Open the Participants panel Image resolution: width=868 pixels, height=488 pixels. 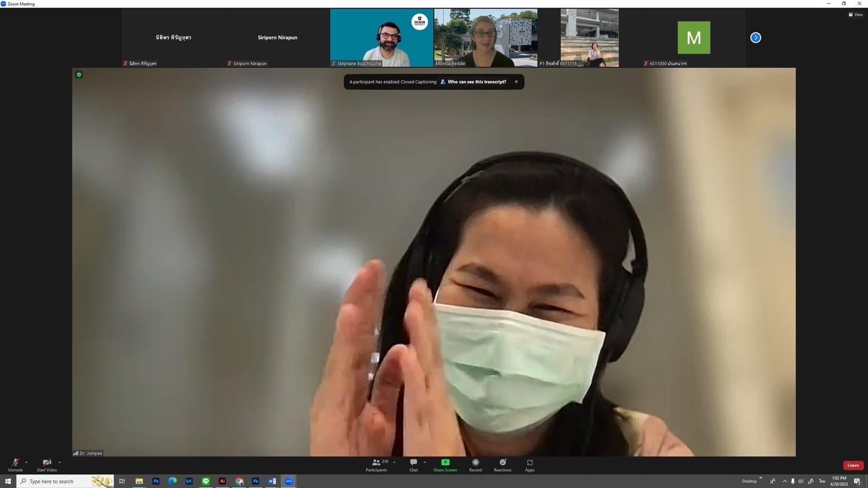pos(377,465)
